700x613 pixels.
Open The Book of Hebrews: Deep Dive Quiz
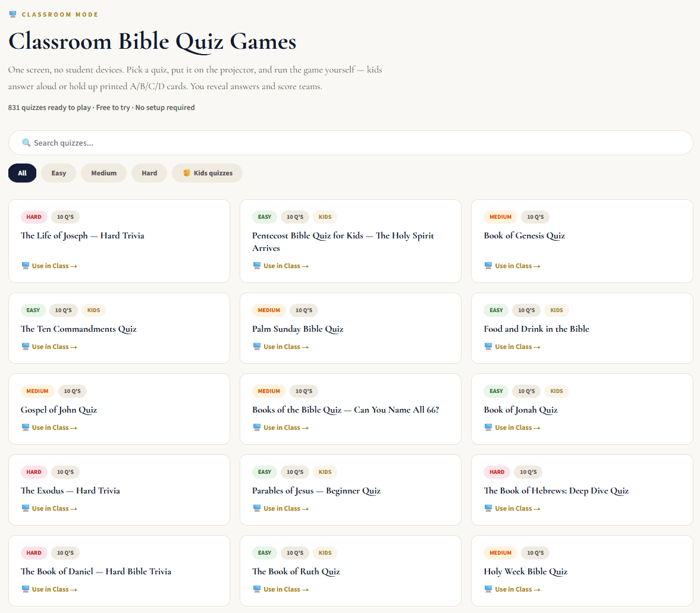pos(556,491)
